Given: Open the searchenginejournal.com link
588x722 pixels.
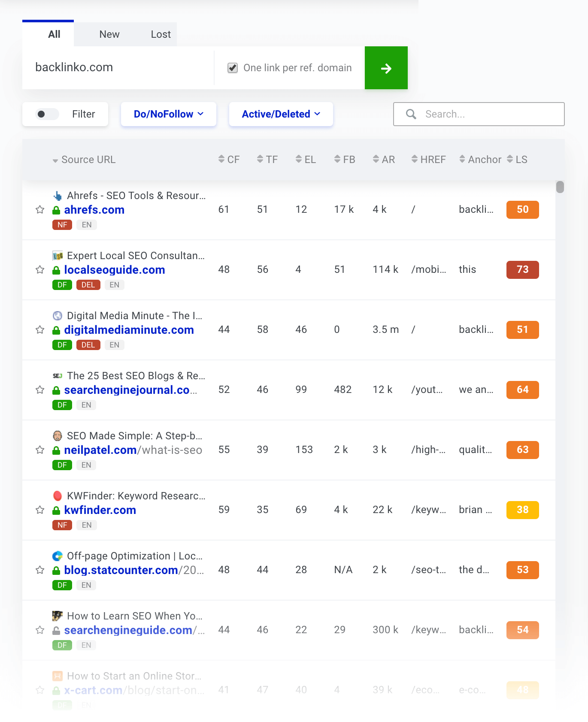Looking at the screenshot, I should pyautogui.click(x=130, y=390).
